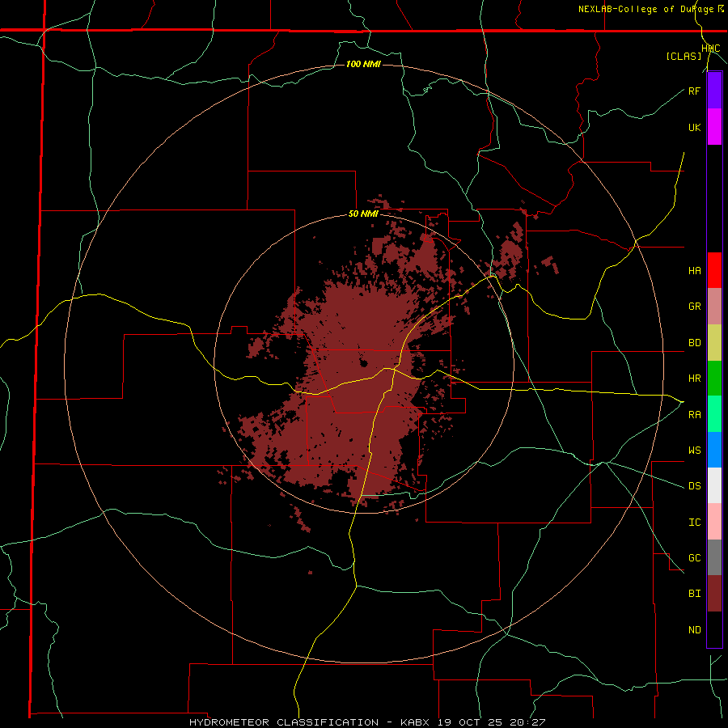
Task: Click the KABX radar site identifier
Action: tap(415, 722)
